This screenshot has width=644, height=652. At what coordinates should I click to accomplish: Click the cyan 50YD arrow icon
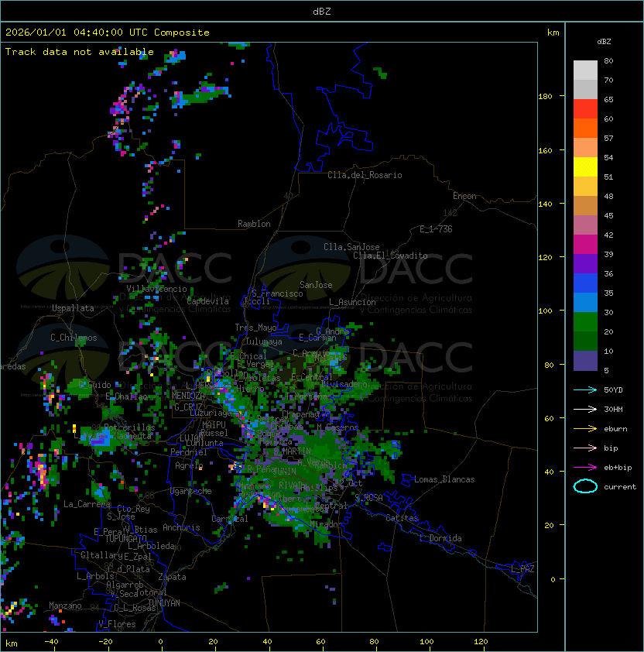(x=585, y=389)
